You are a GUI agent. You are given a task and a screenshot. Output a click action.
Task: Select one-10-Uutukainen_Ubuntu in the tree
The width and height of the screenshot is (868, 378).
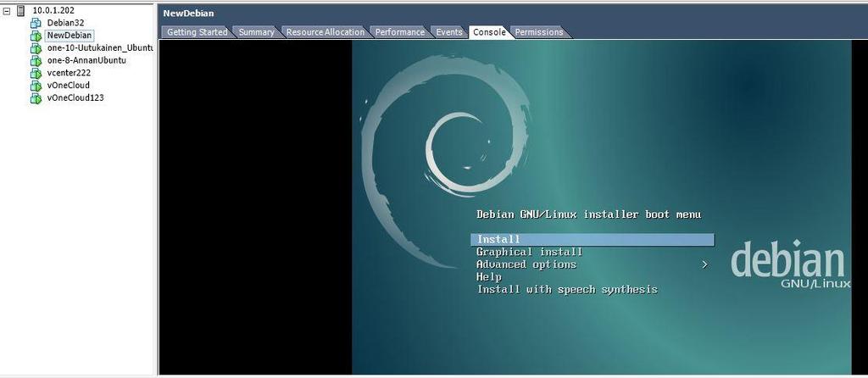pyautogui.click(x=100, y=47)
